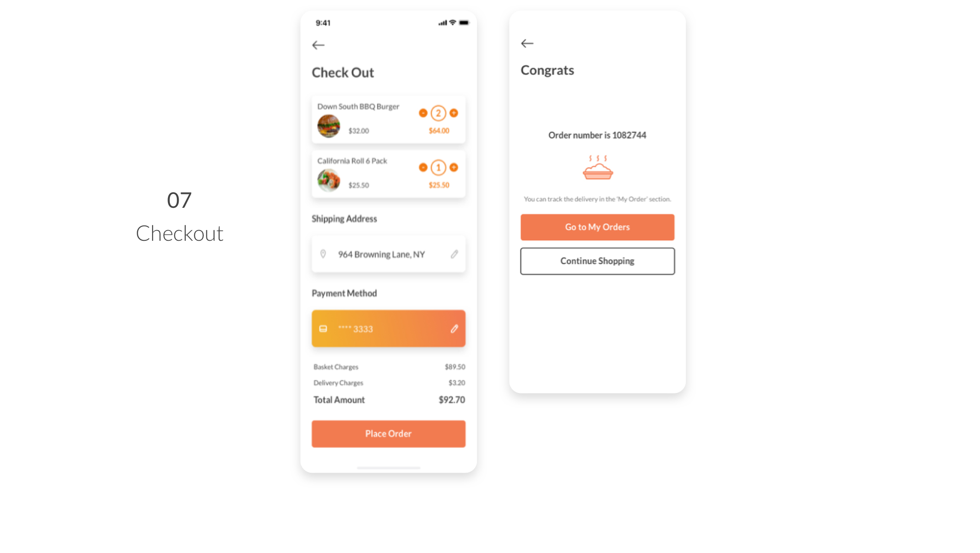Click the edit icon next to shipping address
Screen dimensions: 980x553
[454, 254]
